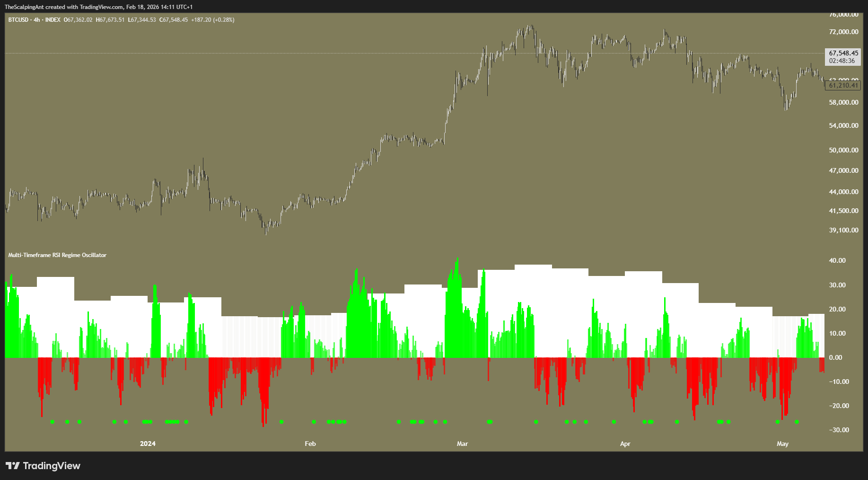
Task: Click the close value C67,548.45 in legend
Action: click(x=174, y=20)
